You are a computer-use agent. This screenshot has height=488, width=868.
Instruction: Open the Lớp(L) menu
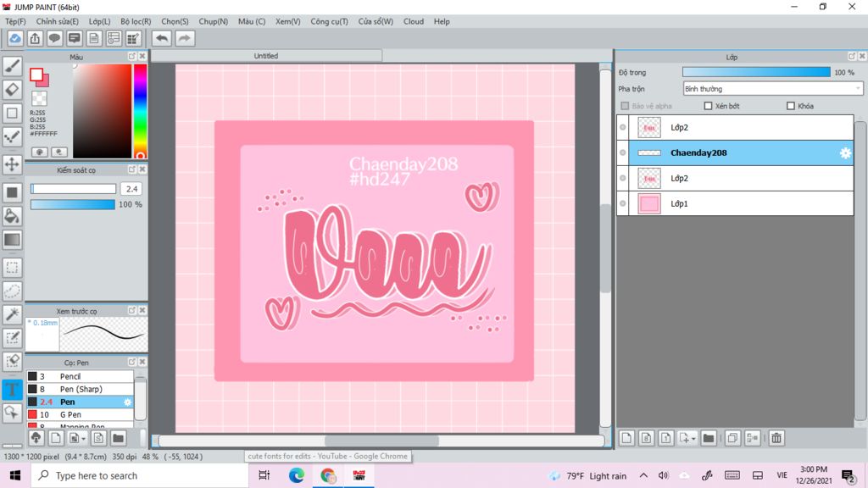click(x=100, y=21)
